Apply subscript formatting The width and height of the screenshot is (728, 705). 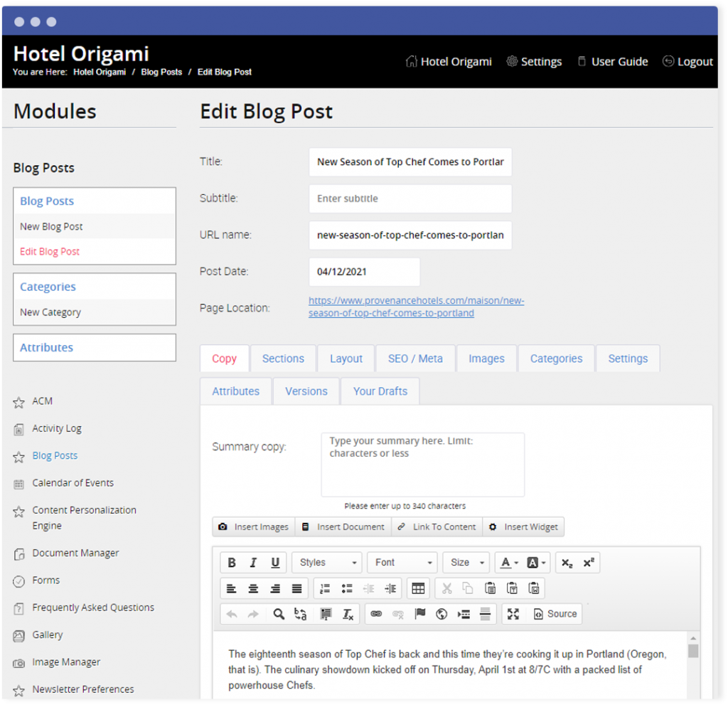(x=567, y=563)
